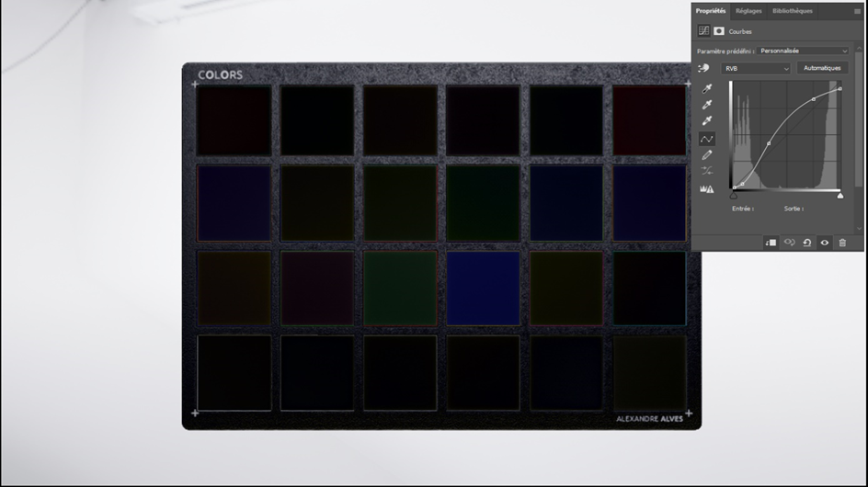The height and width of the screenshot is (487, 868).
Task: Select the lower shadow curve point
Action: pyautogui.click(x=743, y=184)
